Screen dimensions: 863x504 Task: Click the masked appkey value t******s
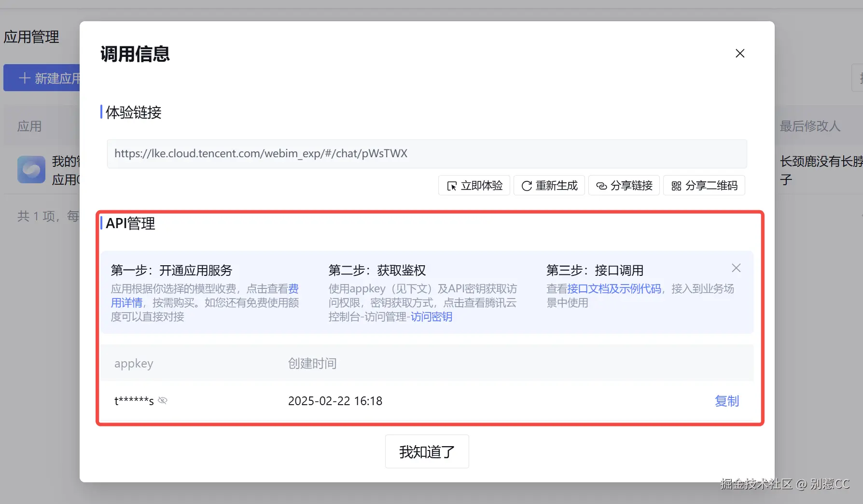tap(134, 401)
